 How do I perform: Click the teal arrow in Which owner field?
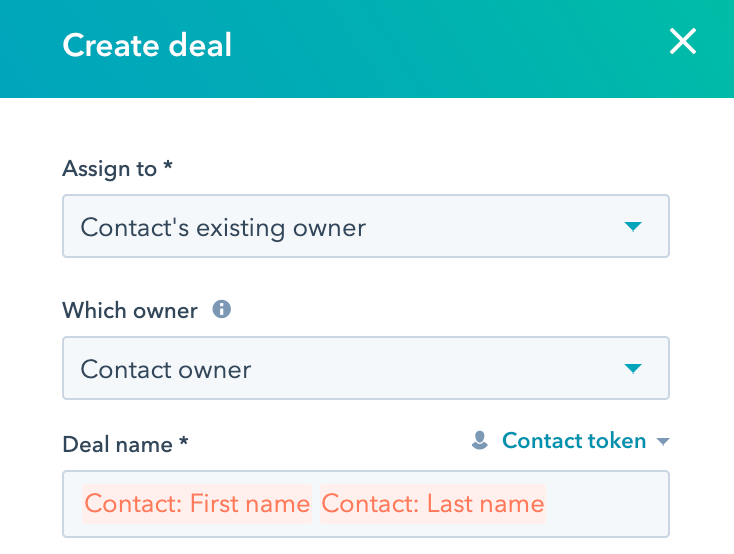(x=632, y=369)
